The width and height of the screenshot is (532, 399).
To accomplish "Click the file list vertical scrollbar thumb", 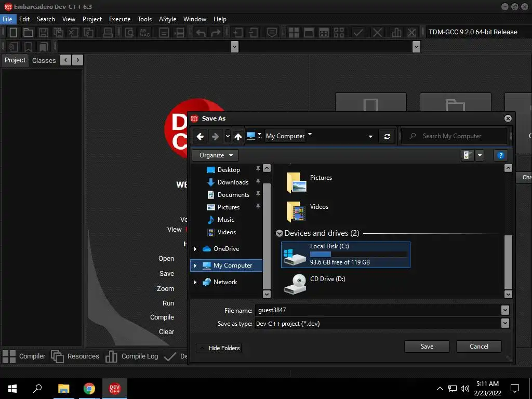I will 508,262.
